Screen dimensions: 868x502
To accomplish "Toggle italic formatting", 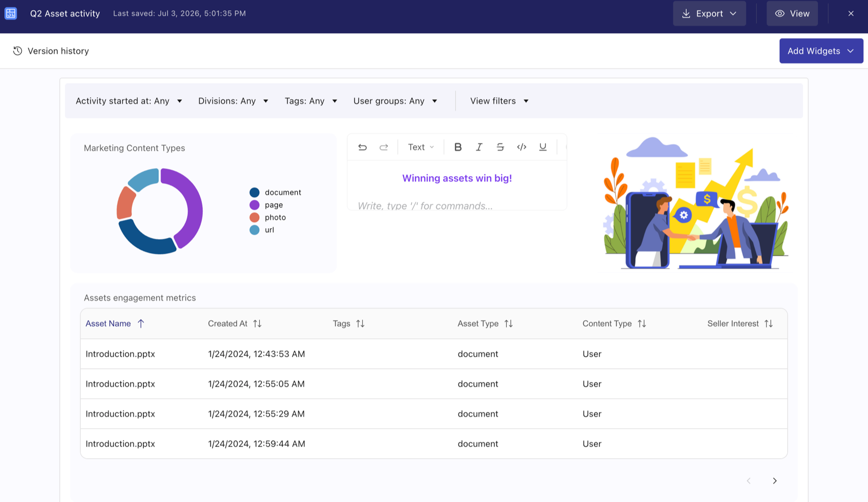I will 479,147.
